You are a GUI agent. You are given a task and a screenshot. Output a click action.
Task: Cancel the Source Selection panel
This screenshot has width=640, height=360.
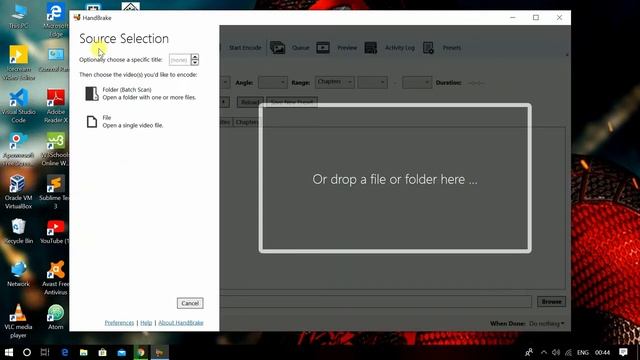click(190, 303)
